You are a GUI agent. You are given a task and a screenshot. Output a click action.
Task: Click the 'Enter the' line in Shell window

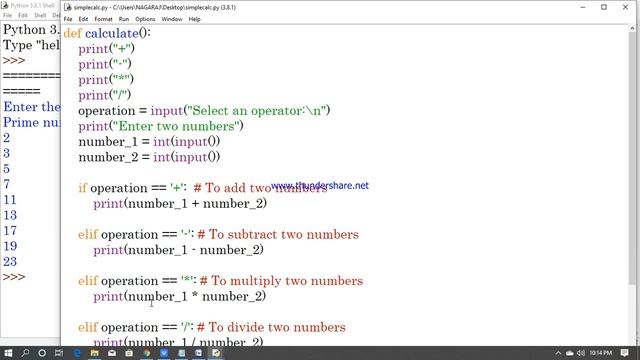tap(31, 107)
